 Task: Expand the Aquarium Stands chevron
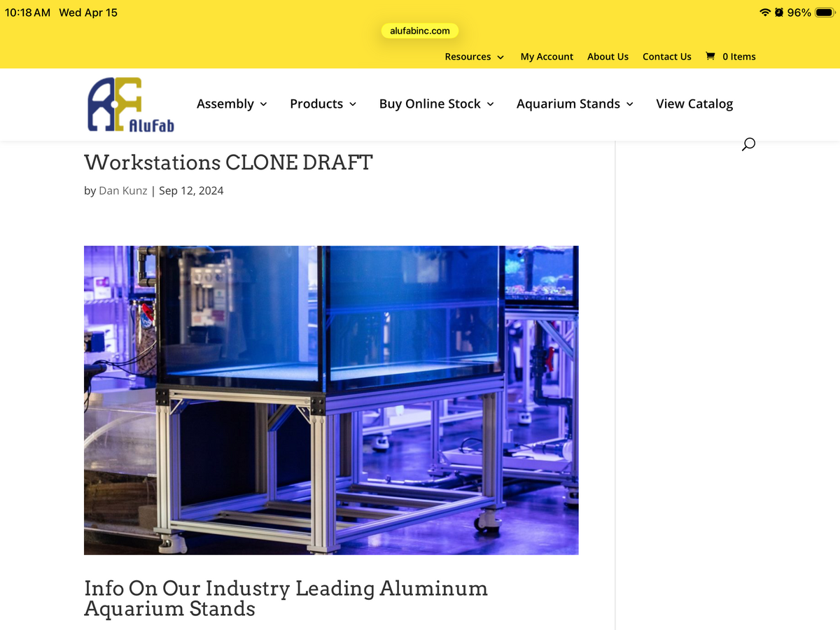629,104
